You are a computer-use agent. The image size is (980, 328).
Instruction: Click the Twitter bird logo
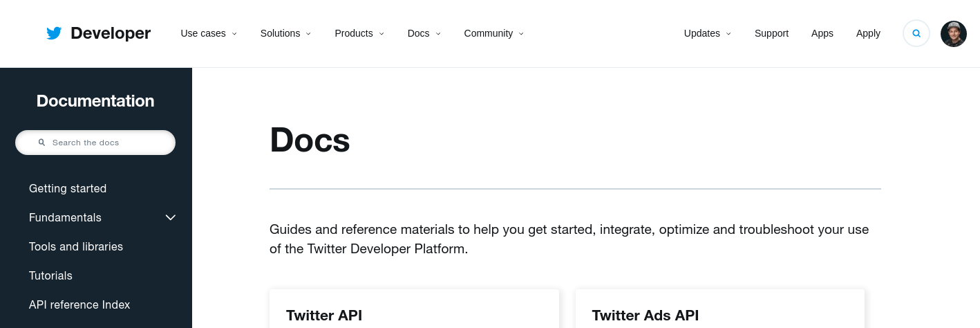pyautogui.click(x=54, y=33)
